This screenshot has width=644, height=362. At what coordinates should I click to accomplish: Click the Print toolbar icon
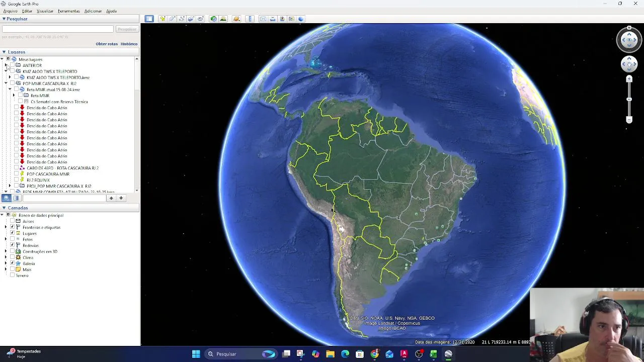click(272, 19)
